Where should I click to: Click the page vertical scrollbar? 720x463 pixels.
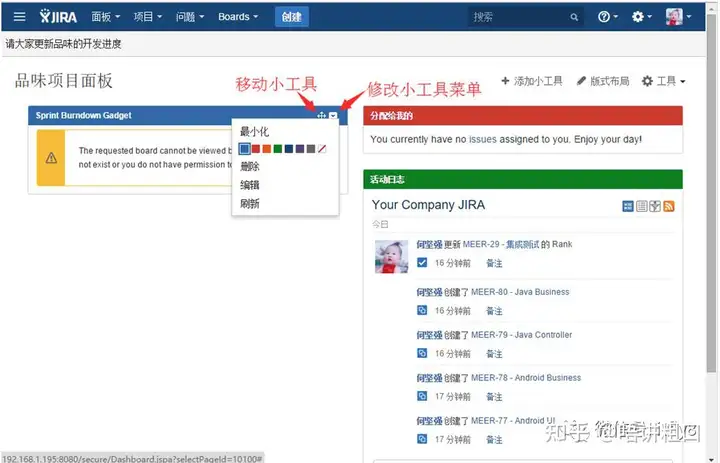(x=712, y=193)
